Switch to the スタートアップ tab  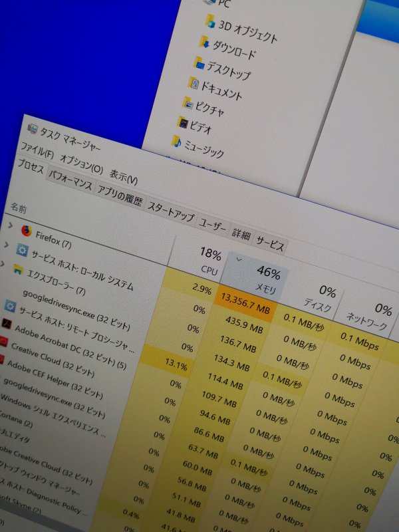[x=171, y=212]
